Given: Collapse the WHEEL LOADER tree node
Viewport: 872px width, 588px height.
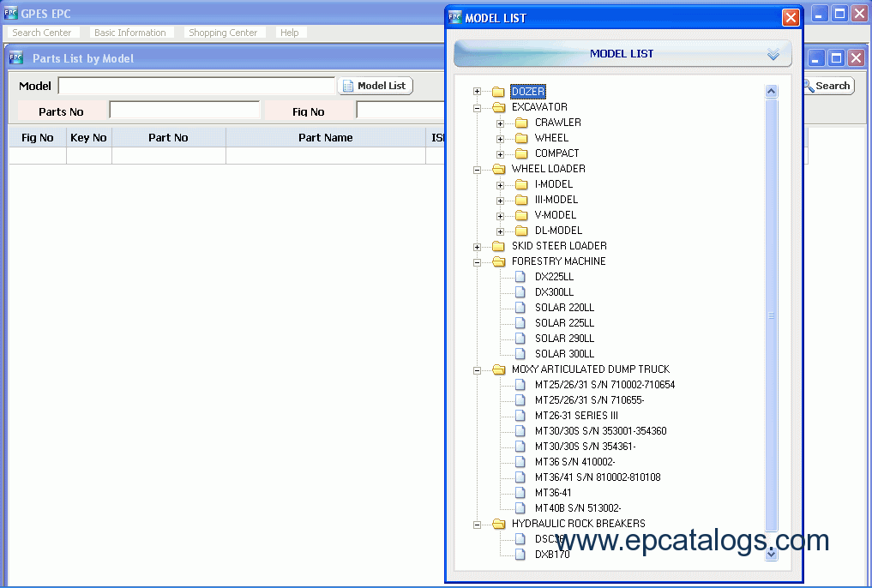Looking at the screenshot, I should pyautogui.click(x=477, y=170).
